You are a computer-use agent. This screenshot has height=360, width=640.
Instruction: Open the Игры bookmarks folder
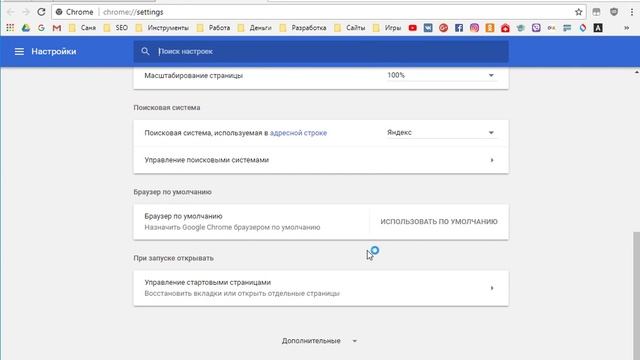[387, 28]
